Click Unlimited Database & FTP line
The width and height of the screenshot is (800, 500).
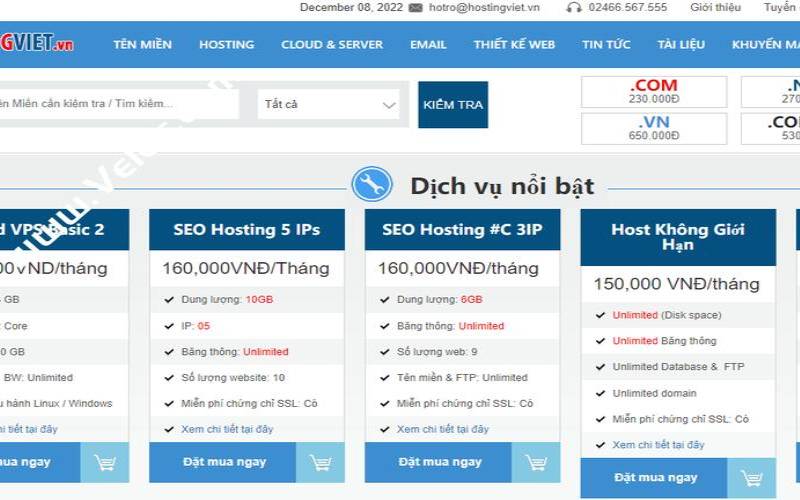coord(678,367)
